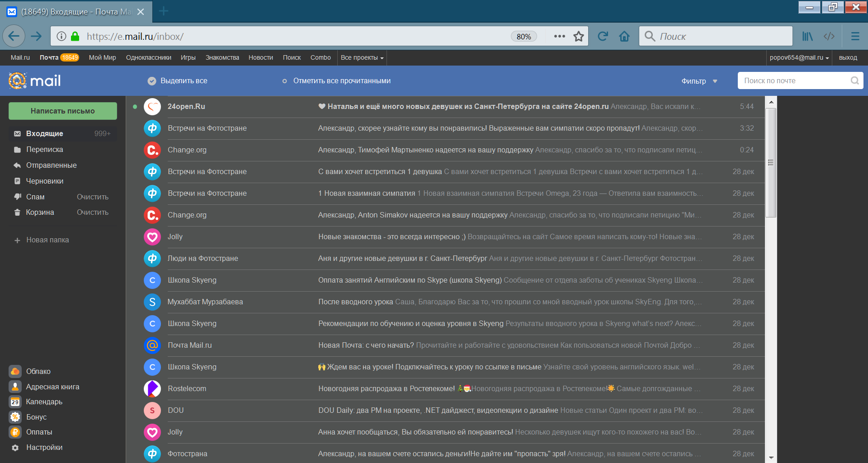Open Мой Мир in the portal bar
This screenshot has height=463, width=868.
pyautogui.click(x=103, y=57)
